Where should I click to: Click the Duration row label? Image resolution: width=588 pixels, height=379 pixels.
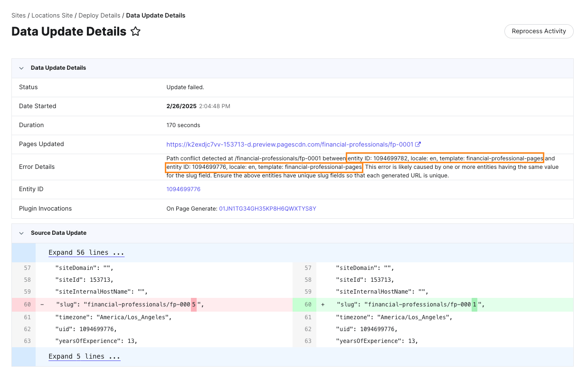point(31,125)
